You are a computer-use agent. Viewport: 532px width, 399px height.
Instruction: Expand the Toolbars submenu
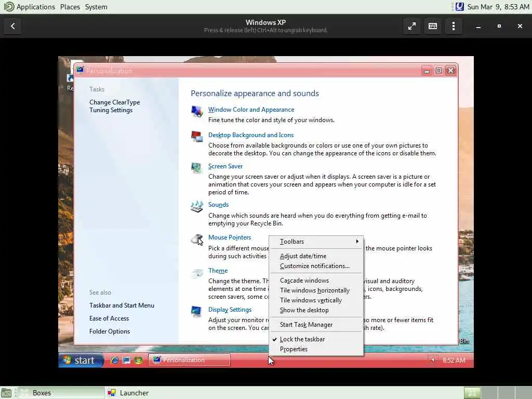316,242
